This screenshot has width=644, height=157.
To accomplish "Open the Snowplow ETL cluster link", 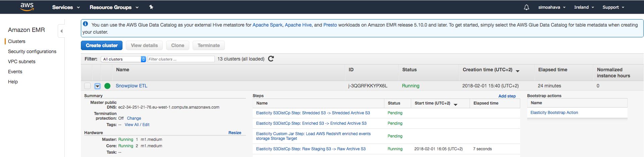I will point(132,86).
